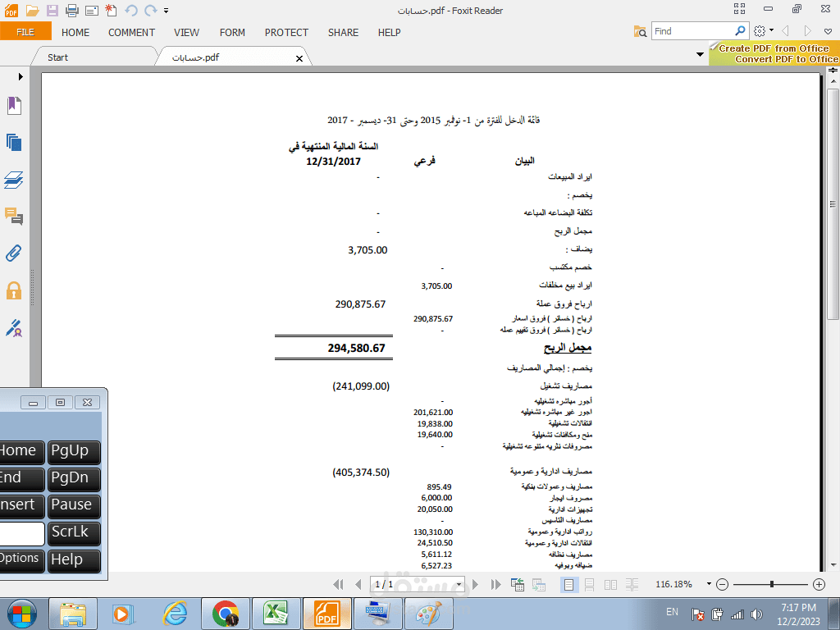Viewport: 840px width, 630px height.
Task: Open the Windows Start menu
Action: coord(21,614)
